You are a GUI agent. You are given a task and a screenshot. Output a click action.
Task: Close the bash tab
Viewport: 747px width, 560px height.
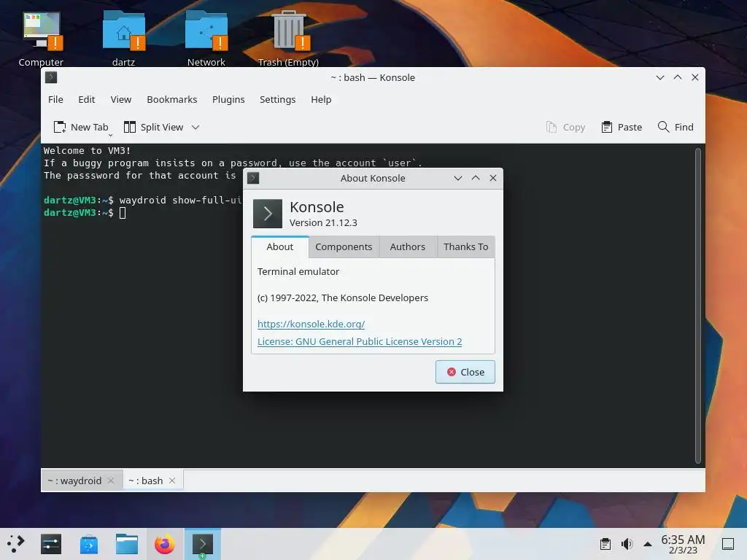[172, 481]
